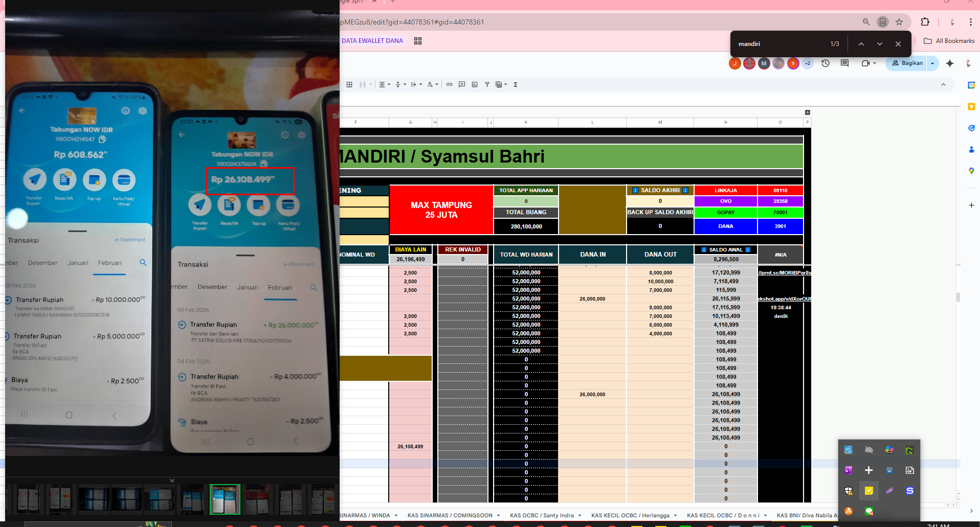Image resolution: width=980 pixels, height=527 pixels.
Task: Bookmark this page with the star icon
Action: 899,22
